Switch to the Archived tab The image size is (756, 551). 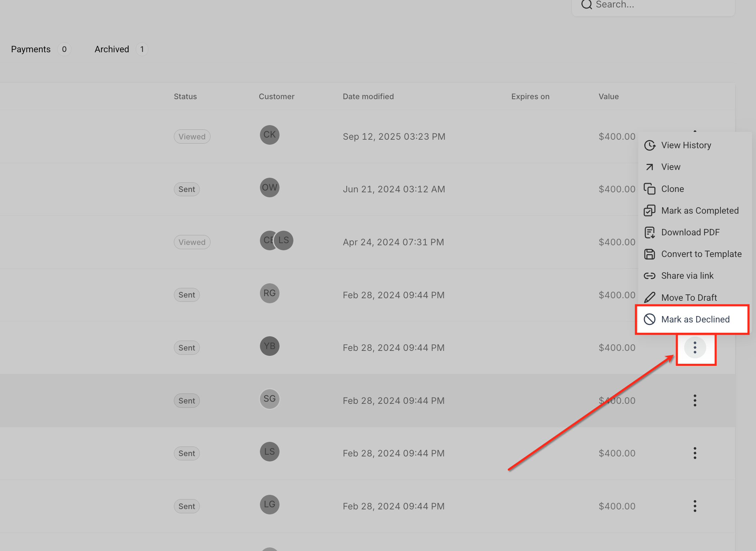[112, 49]
